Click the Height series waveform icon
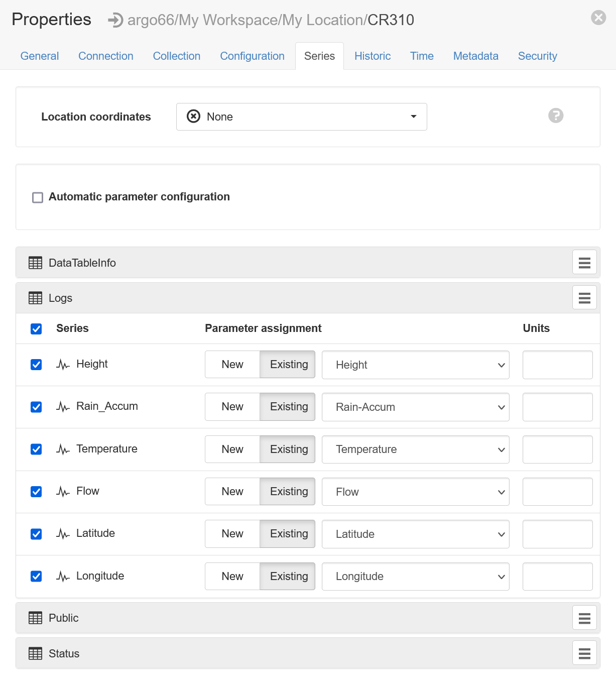The image size is (616, 681). pos(63,365)
